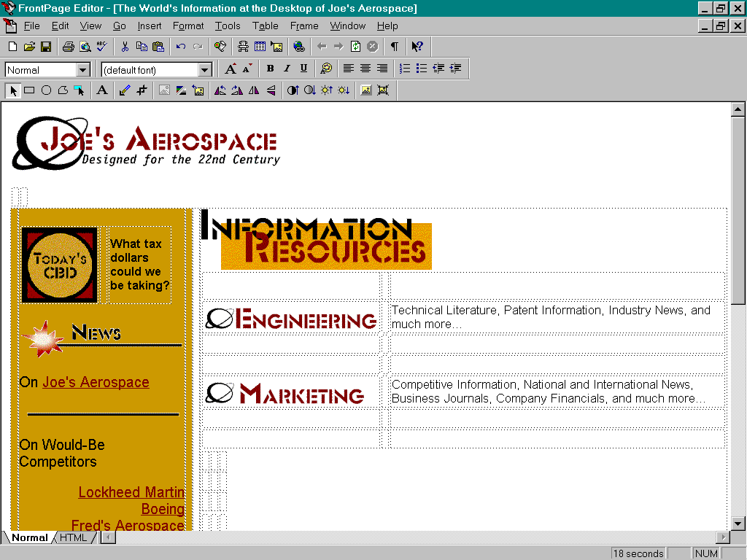Click the "On Would-Be Competitors" text
This screenshot has height=560, width=747.
(x=62, y=453)
